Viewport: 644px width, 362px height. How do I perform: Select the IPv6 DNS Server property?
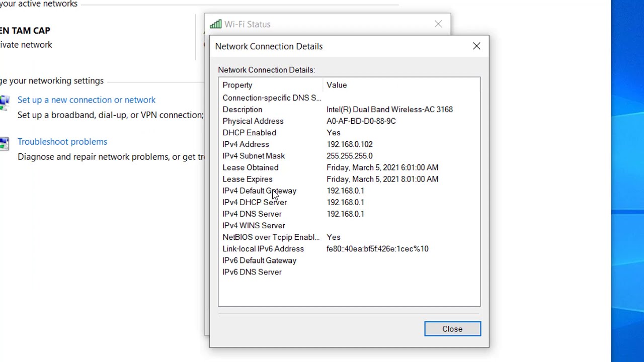tap(252, 271)
